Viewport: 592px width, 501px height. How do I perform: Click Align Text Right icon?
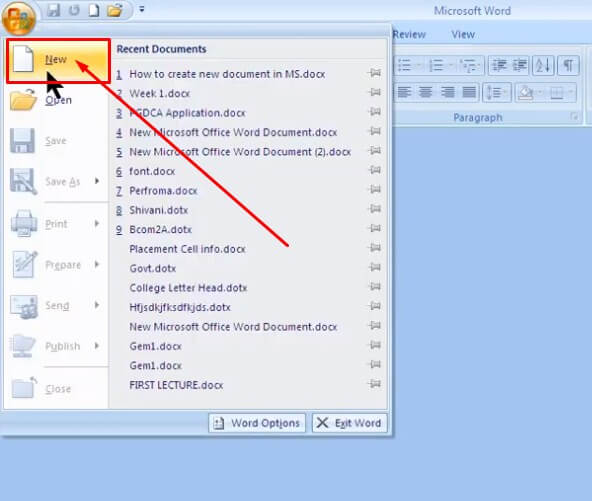click(x=448, y=92)
